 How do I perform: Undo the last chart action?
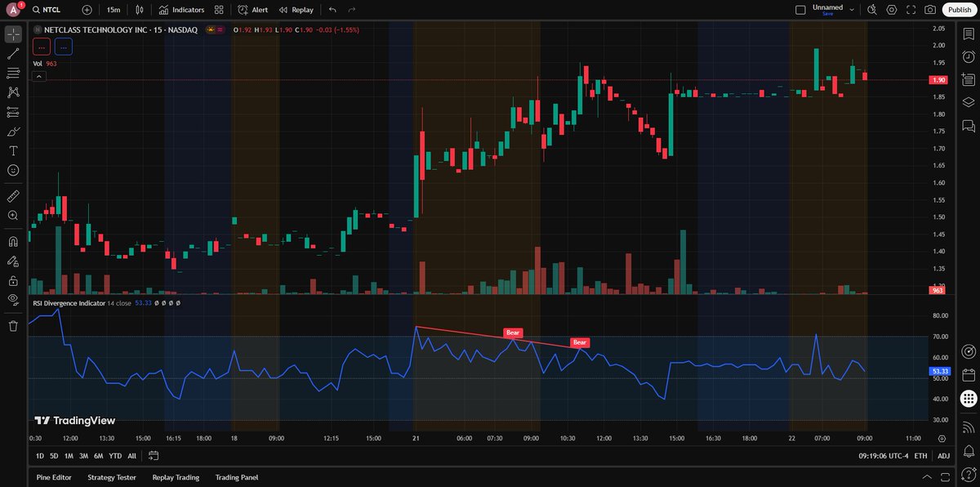pyautogui.click(x=332, y=10)
